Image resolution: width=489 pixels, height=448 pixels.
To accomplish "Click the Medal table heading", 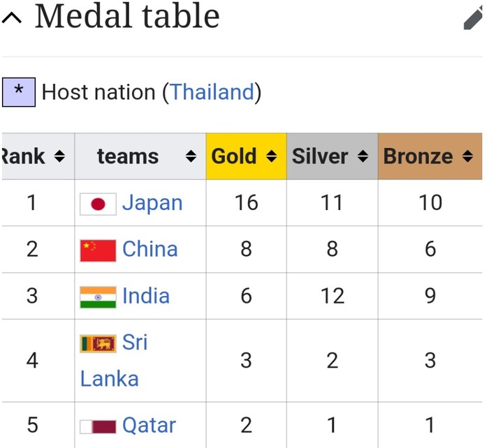I will tap(127, 17).
